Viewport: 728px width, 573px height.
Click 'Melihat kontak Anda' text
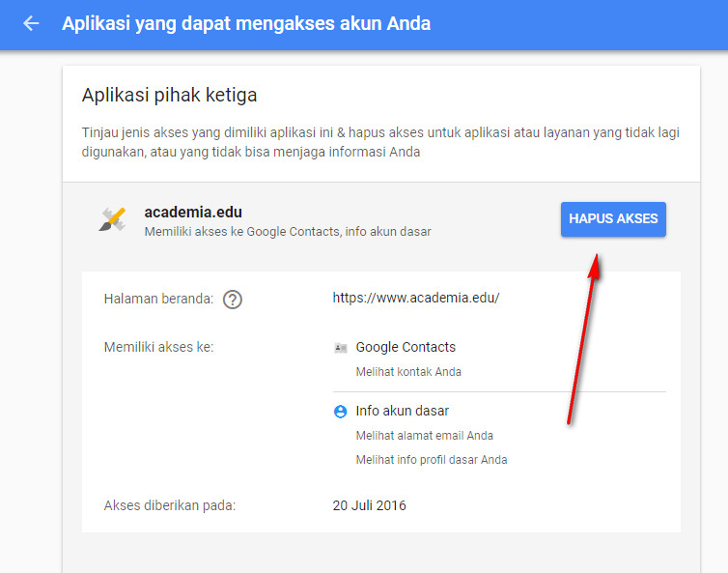pyautogui.click(x=408, y=372)
